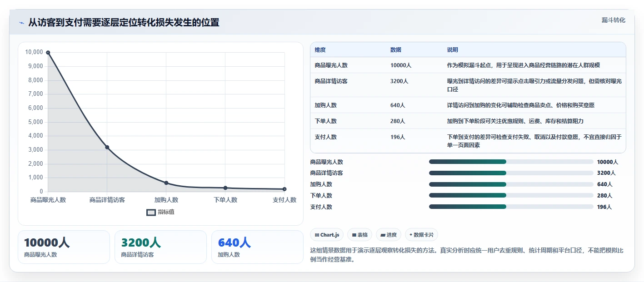
Task: Open the 640人 加购人数 data card
Action: coord(257,247)
